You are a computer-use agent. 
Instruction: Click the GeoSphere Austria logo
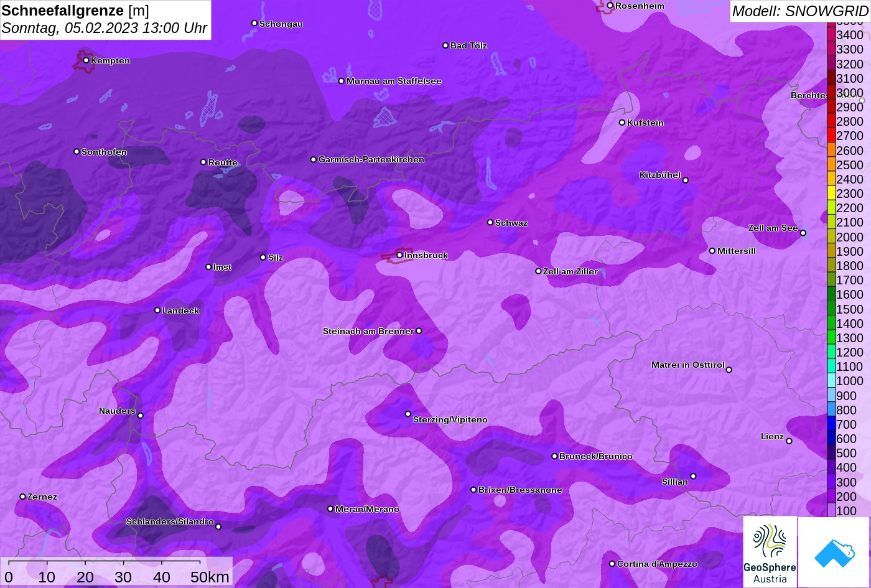(770, 552)
